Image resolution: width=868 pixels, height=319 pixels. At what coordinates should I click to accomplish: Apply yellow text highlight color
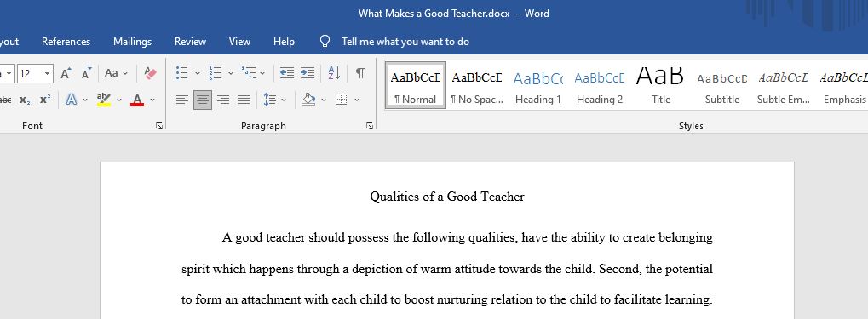tap(104, 100)
